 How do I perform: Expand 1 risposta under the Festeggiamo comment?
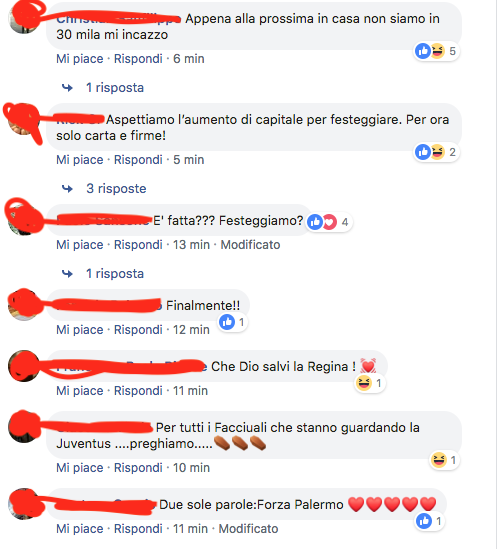(x=115, y=273)
